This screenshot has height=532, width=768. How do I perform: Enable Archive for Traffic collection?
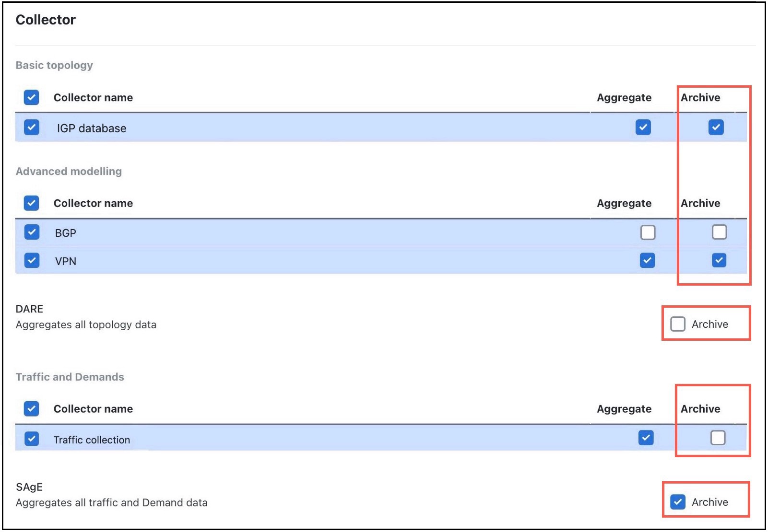pyautogui.click(x=718, y=438)
